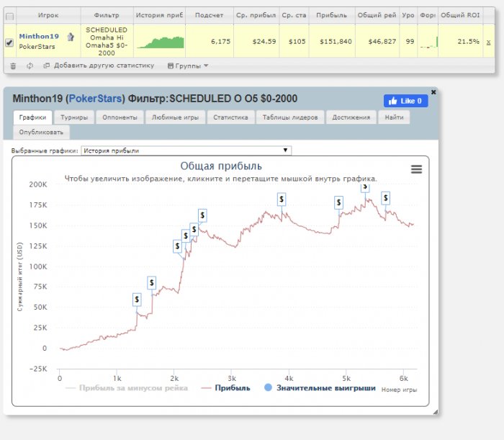Uncheck the Minthon19 row checkbox
The image size is (504, 440).
pos(9,42)
